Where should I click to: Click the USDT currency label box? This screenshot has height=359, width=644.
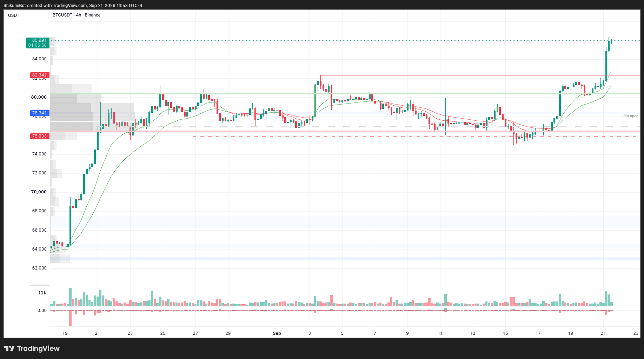pyautogui.click(x=26, y=15)
